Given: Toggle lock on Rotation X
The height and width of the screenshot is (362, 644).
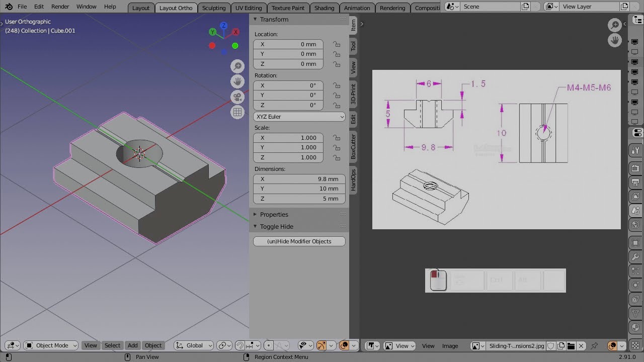Looking at the screenshot, I should [x=337, y=85].
